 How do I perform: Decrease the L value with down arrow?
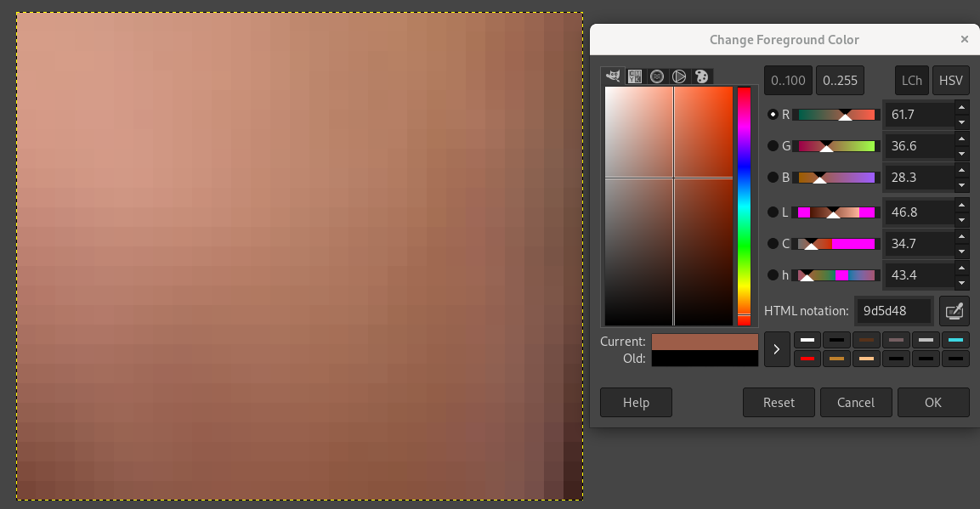(x=962, y=219)
